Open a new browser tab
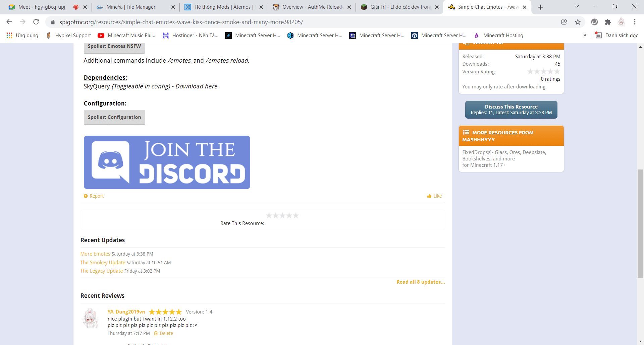The image size is (644, 345). tap(540, 7)
